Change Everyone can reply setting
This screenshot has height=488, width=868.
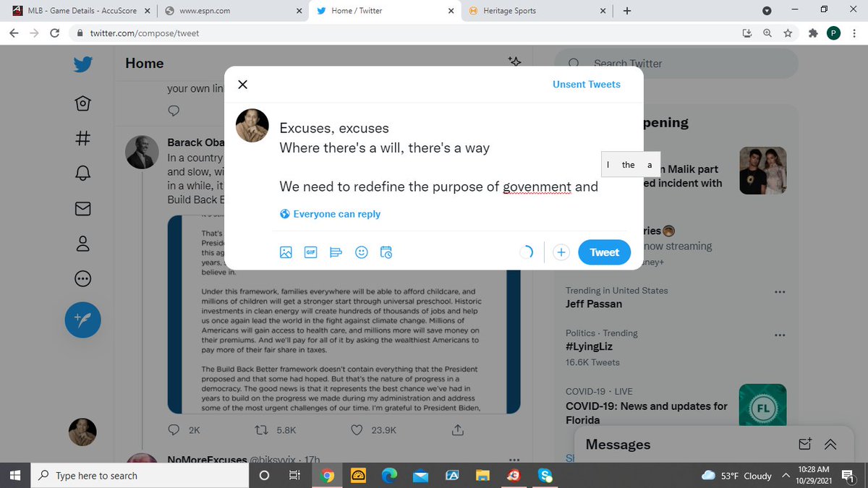[x=331, y=214]
